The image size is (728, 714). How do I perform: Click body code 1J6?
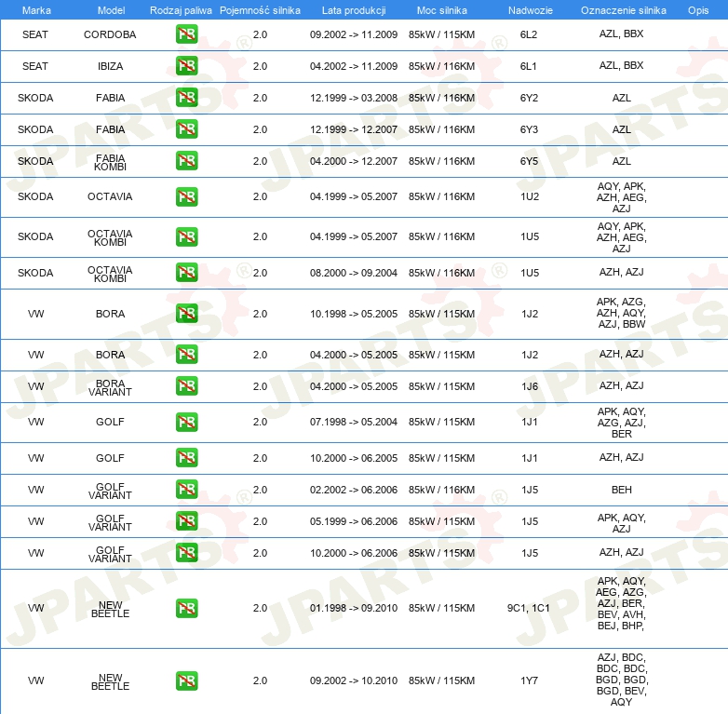pos(530,386)
